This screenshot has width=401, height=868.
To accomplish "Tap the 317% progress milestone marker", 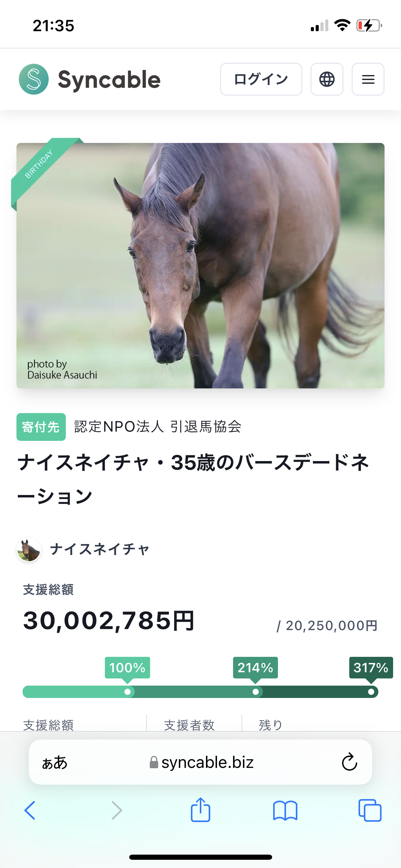I will 371,692.
